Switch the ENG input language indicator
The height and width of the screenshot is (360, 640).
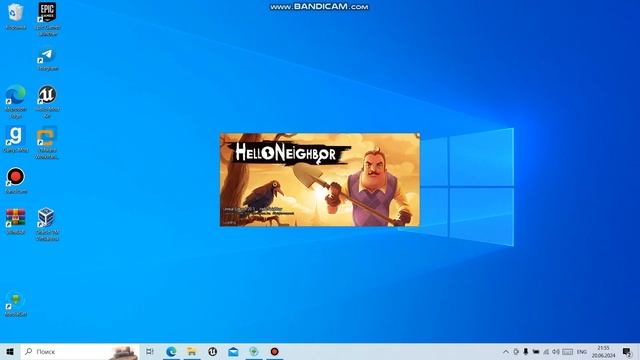tap(582, 351)
